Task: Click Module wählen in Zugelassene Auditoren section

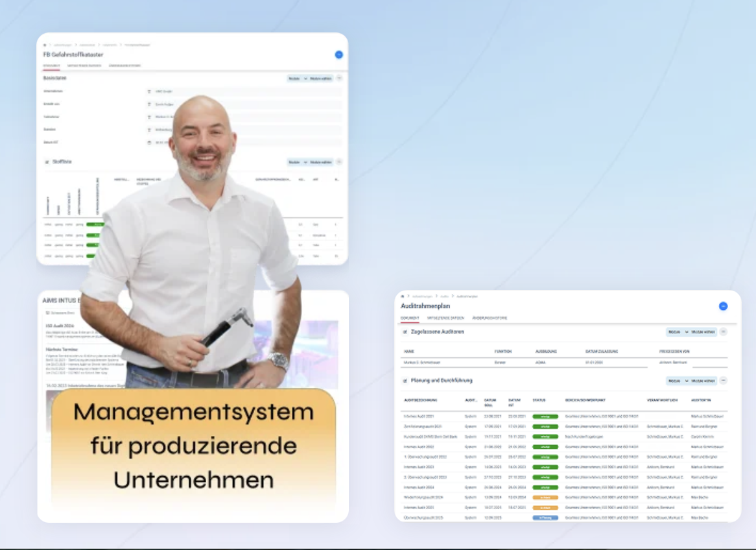Action: 703,332
